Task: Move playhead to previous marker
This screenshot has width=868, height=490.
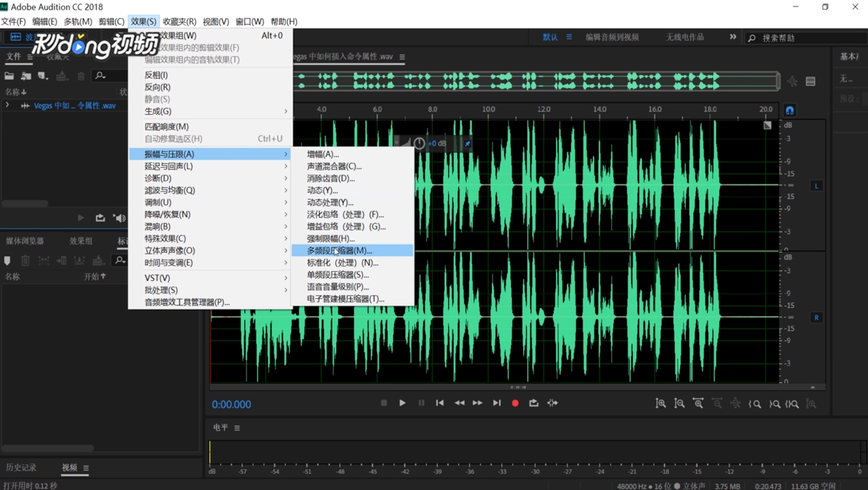Action: (x=440, y=403)
